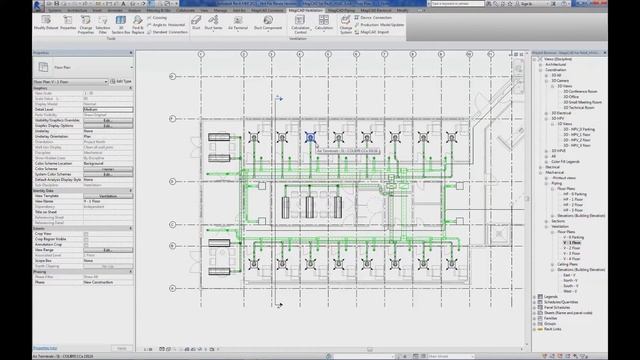
Task: Click the Ventilation View Template button
Action: coord(108,196)
